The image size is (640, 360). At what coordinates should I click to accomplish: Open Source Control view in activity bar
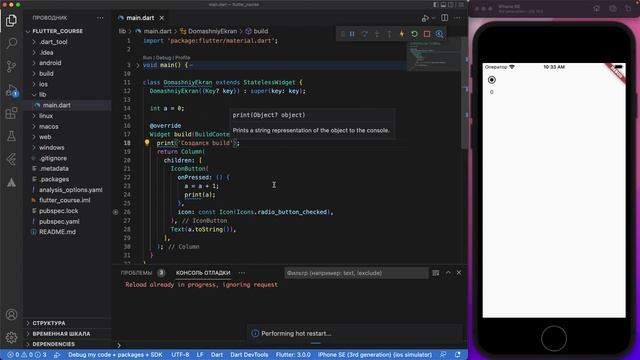tap(11, 66)
